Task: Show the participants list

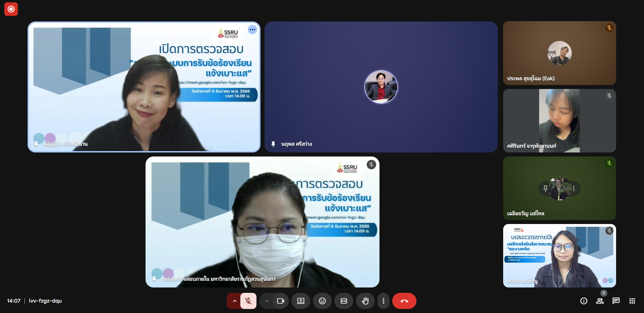Action: click(x=600, y=301)
